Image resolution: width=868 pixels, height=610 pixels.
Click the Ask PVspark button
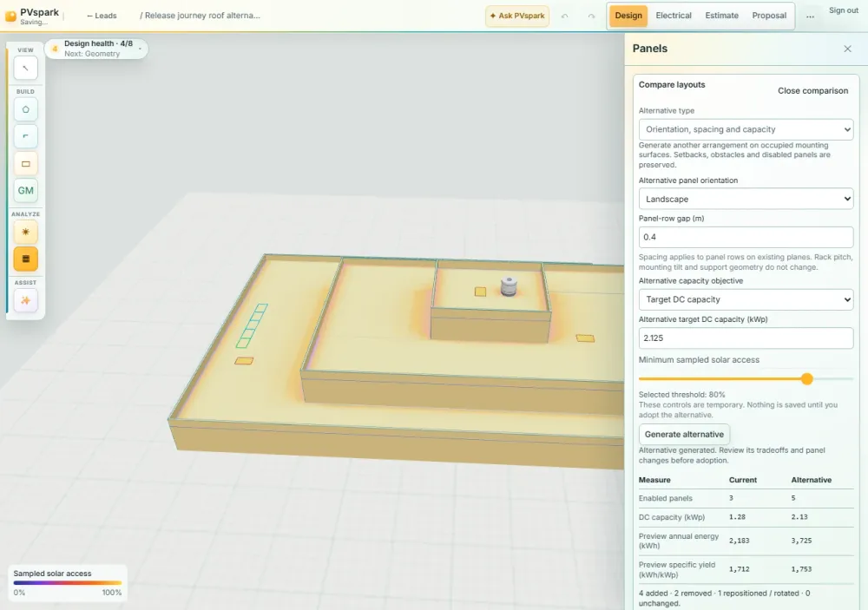(517, 16)
